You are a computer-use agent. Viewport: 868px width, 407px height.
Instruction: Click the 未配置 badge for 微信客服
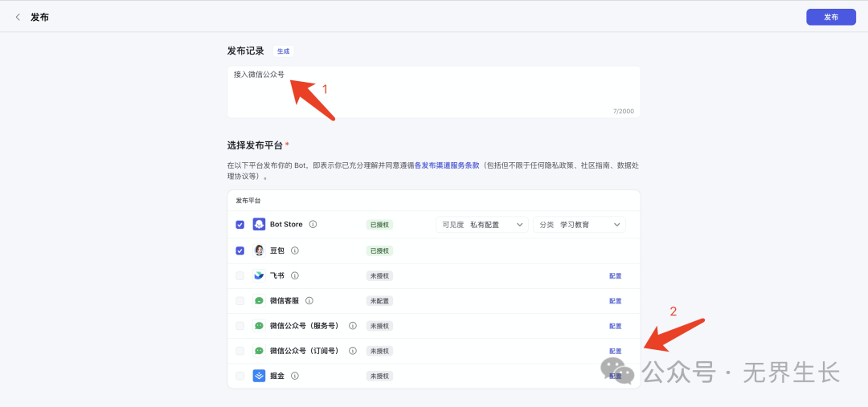379,301
